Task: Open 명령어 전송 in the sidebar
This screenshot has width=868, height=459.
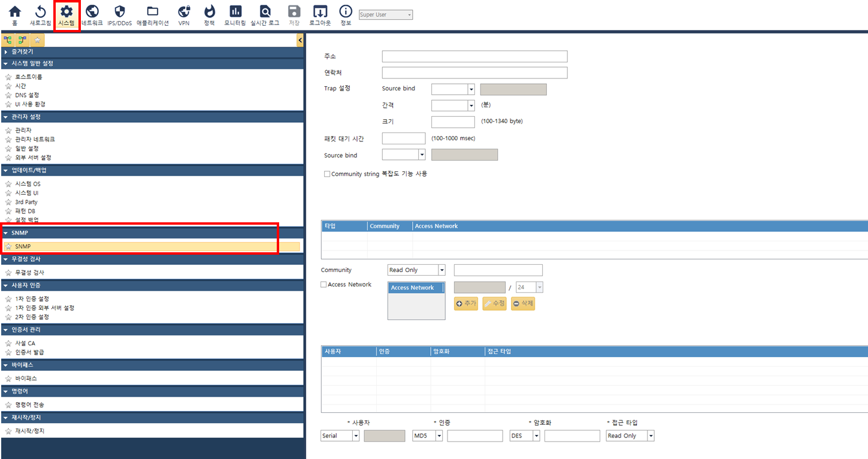Action: (29, 405)
